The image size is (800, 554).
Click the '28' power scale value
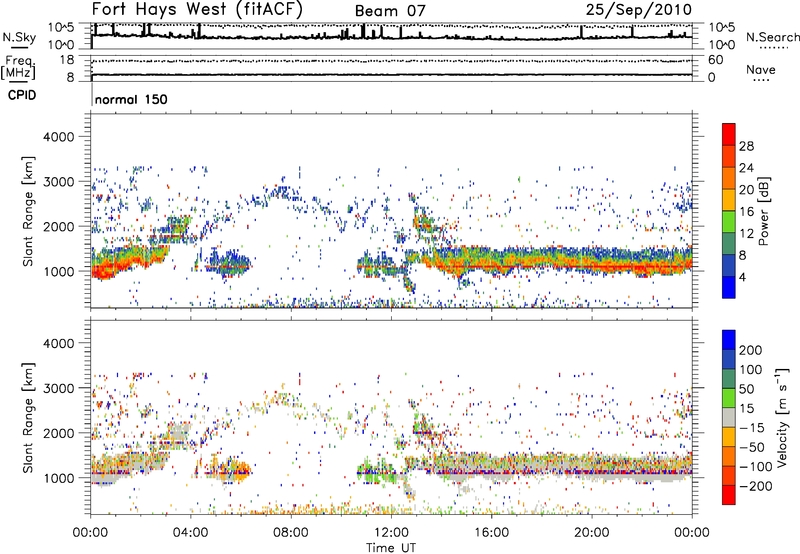pyautogui.click(x=746, y=146)
